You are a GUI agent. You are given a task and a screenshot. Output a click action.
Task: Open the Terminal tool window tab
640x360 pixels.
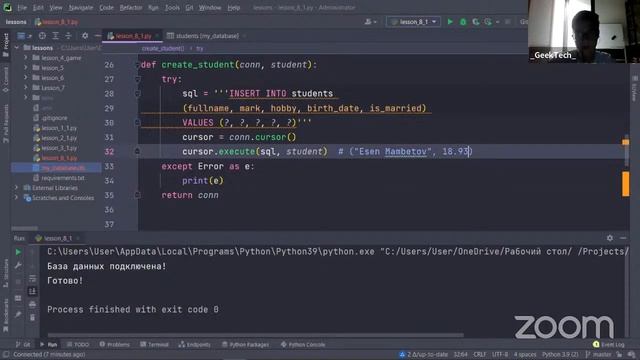(x=154, y=344)
